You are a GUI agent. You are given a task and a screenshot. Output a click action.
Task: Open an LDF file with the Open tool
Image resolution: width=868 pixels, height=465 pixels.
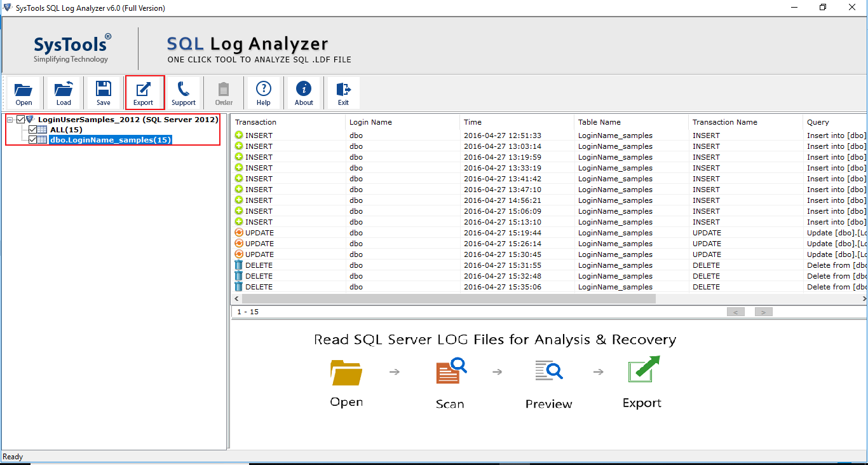point(24,93)
